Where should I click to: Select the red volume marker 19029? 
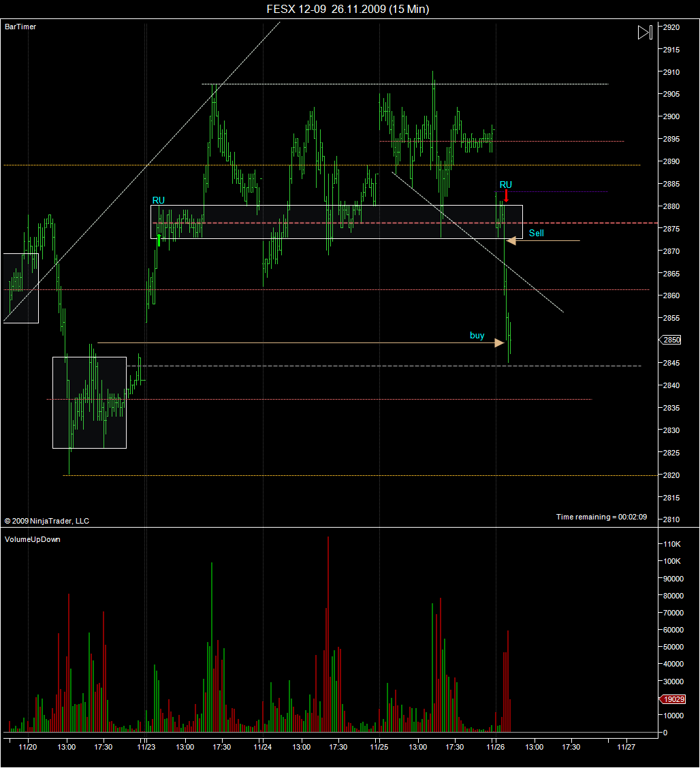[x=673, y=699]
